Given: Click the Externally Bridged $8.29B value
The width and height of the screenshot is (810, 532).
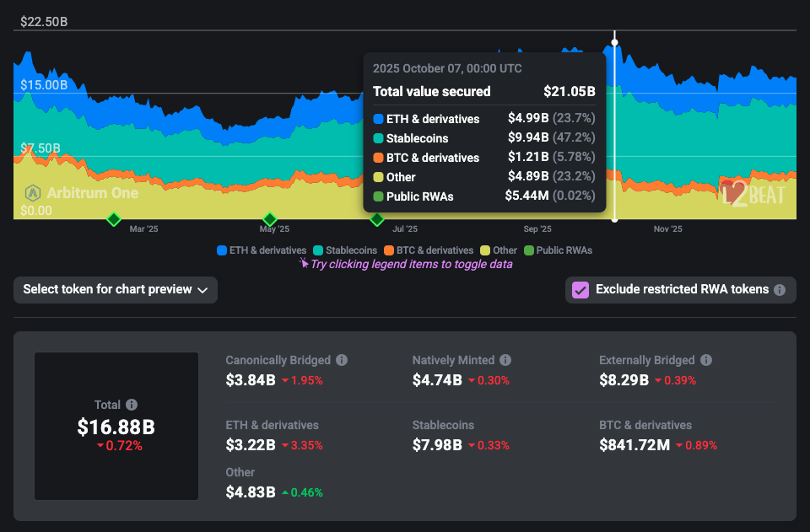Looking at the screenshot, I should [x=624, y=380].
